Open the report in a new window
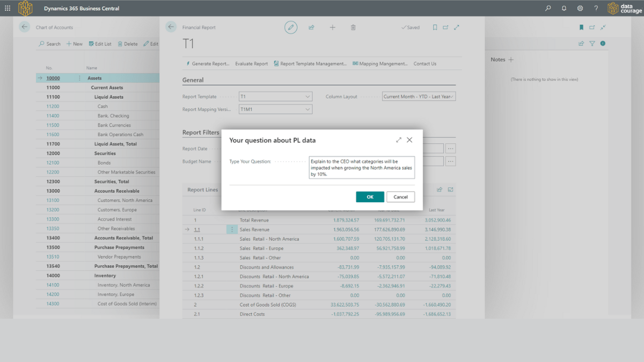The width and height of the screenshot is (644, 362). pos(446,27)
